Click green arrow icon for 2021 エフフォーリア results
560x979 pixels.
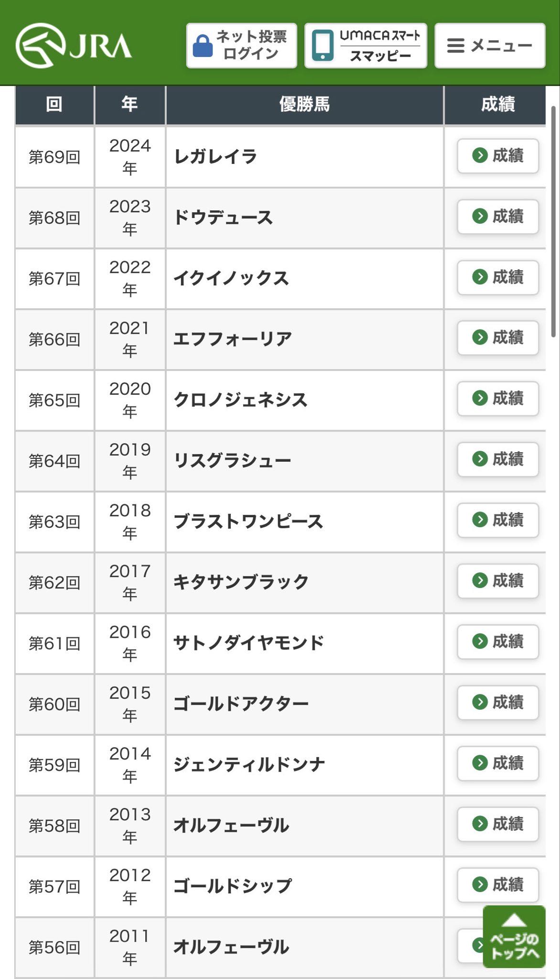[480, 337]
